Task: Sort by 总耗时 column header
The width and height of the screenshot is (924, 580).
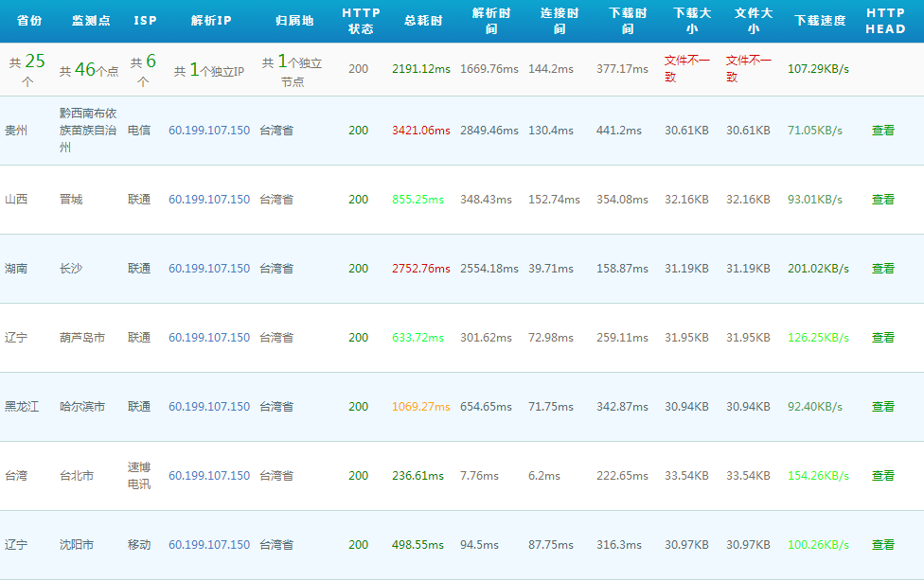Action: point(423,21)
